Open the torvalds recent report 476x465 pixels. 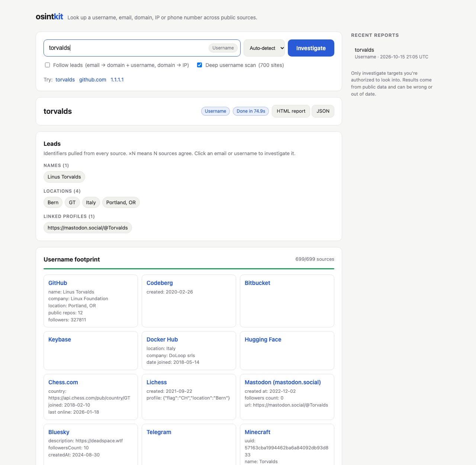click(392, 53)
